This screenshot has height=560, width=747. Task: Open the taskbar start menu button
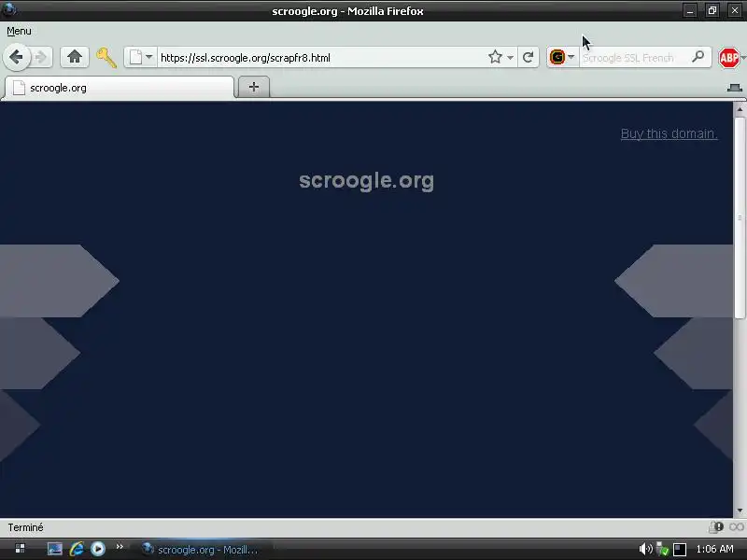click(x=20, y=549)
